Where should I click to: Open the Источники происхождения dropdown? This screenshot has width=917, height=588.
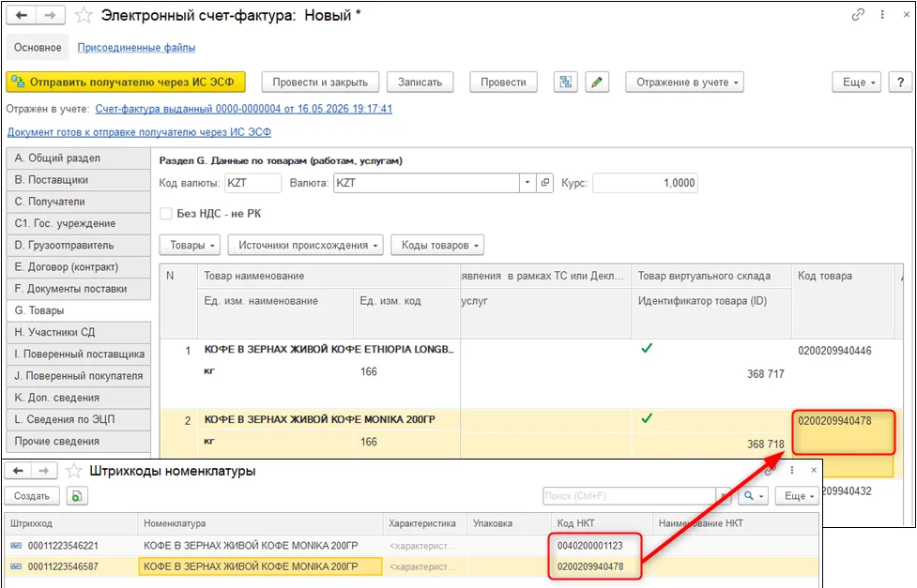[305, 246]
